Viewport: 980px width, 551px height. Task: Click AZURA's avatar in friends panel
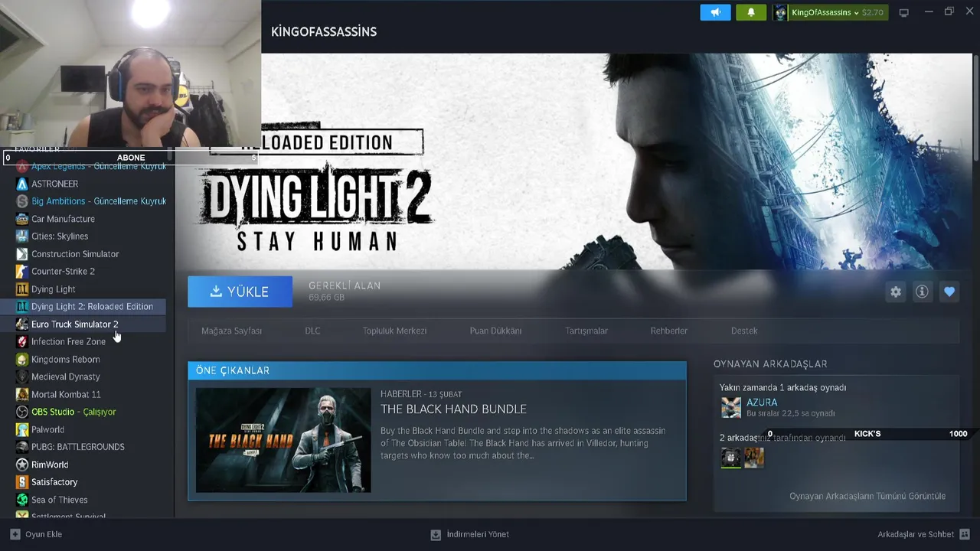[x=731, y=407]
